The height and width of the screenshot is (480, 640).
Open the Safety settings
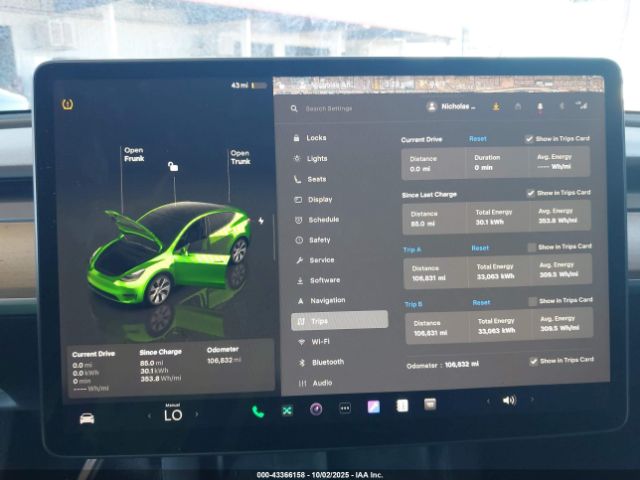(x=313, y=240)
